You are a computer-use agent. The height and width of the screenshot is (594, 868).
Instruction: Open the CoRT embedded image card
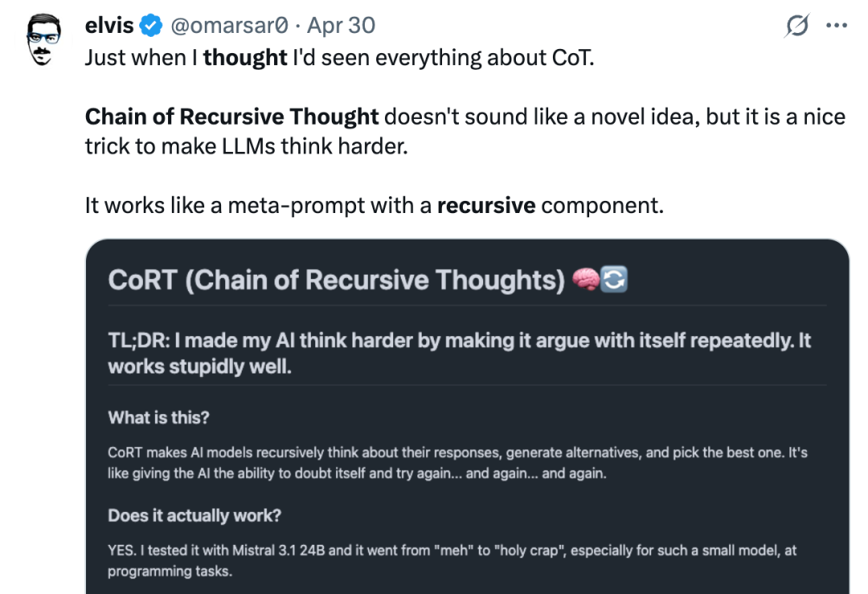(x=467, y=416)
